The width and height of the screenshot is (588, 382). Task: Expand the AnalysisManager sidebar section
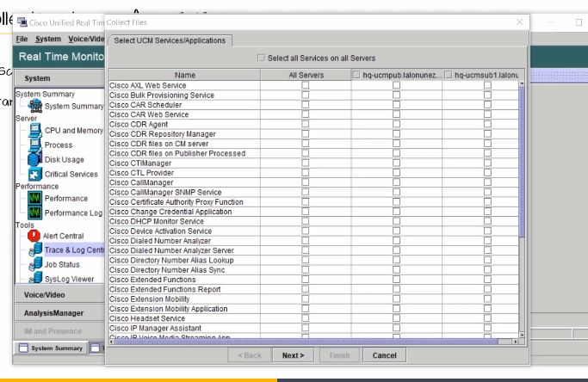[x=59, y=313]
